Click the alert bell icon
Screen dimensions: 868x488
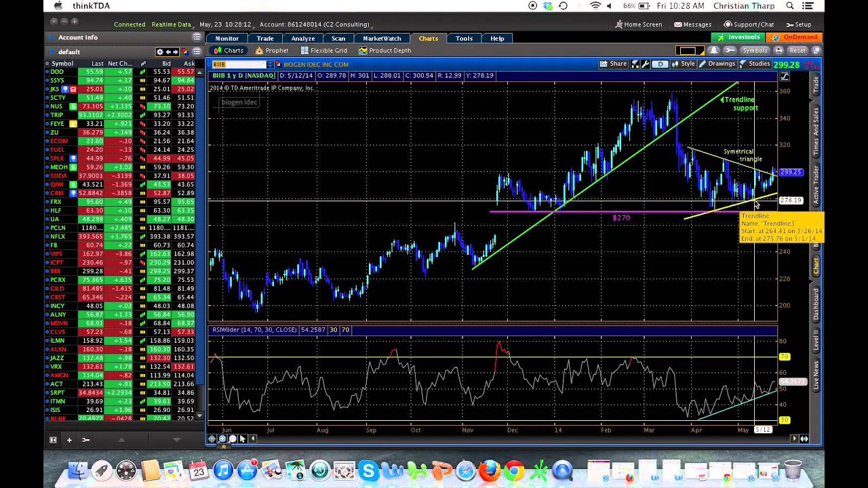point(713,50)
